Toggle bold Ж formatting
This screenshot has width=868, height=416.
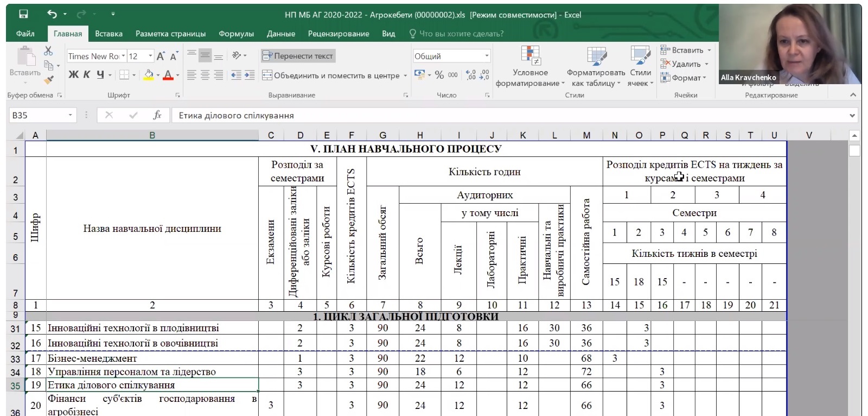click(73, 75)
